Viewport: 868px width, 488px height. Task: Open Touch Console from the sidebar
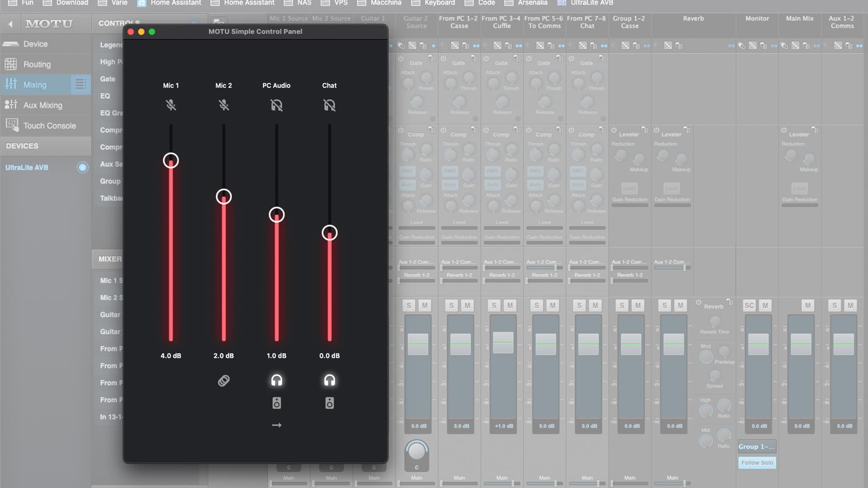49,126
